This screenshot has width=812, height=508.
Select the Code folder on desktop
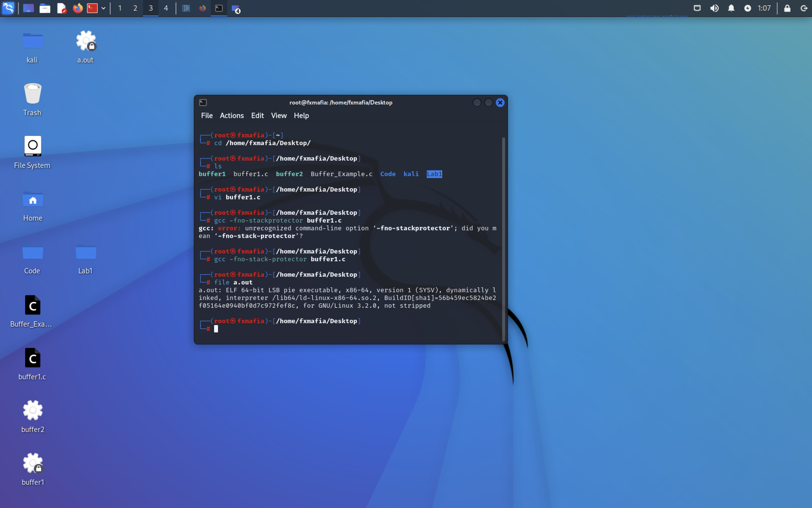(32, 259)
